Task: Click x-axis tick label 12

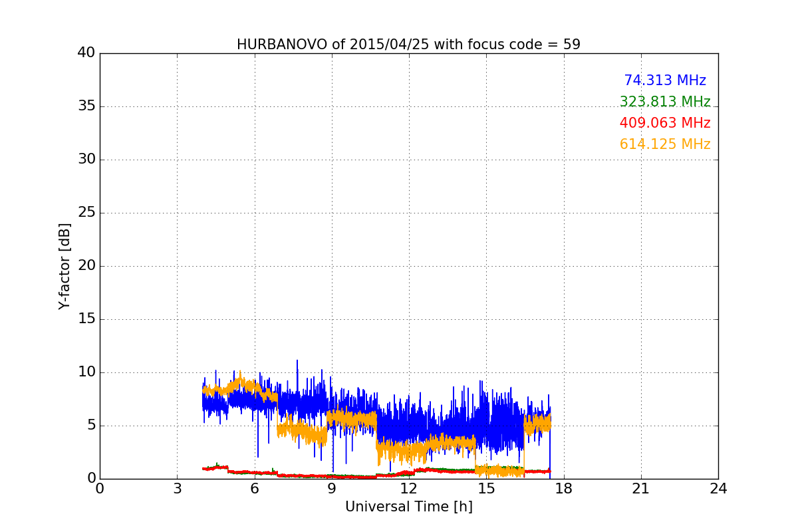Action: coord(409,489)
